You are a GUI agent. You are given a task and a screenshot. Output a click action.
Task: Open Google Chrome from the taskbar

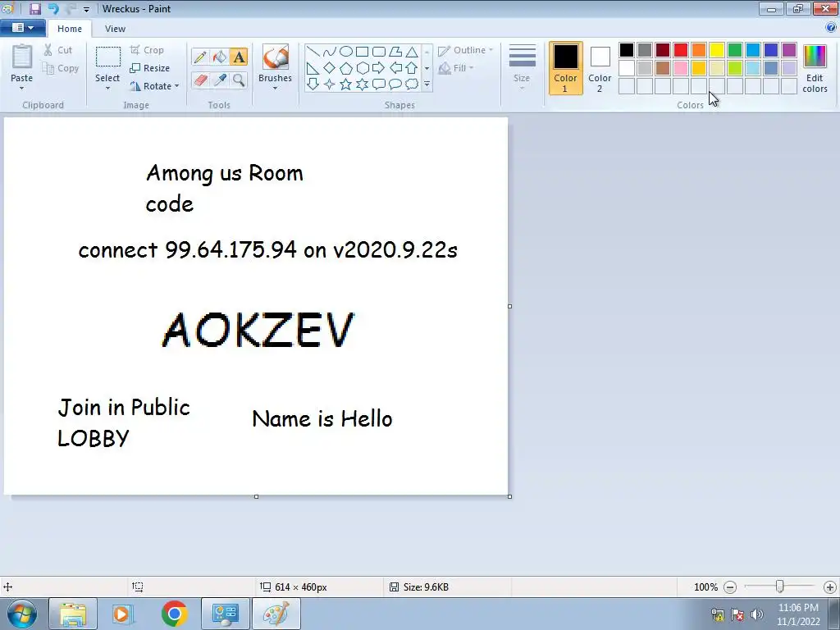pyautogui.click(x=174, y=614)
